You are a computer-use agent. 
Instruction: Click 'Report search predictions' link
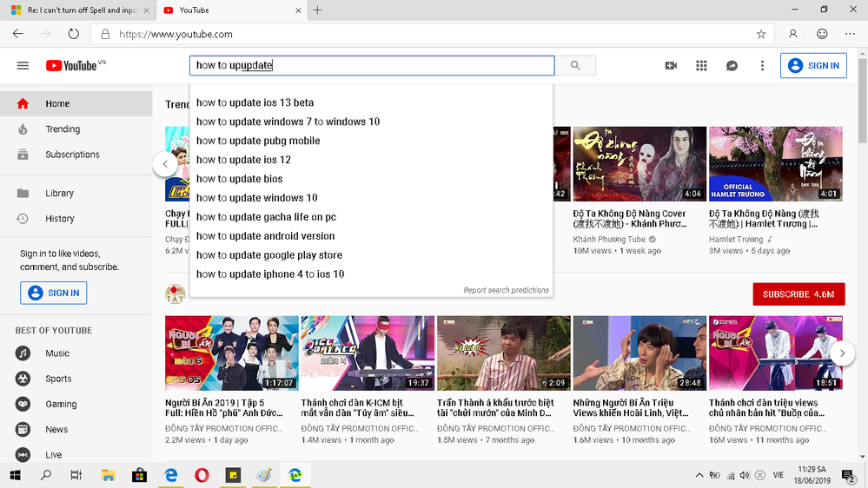pos(506,290)
